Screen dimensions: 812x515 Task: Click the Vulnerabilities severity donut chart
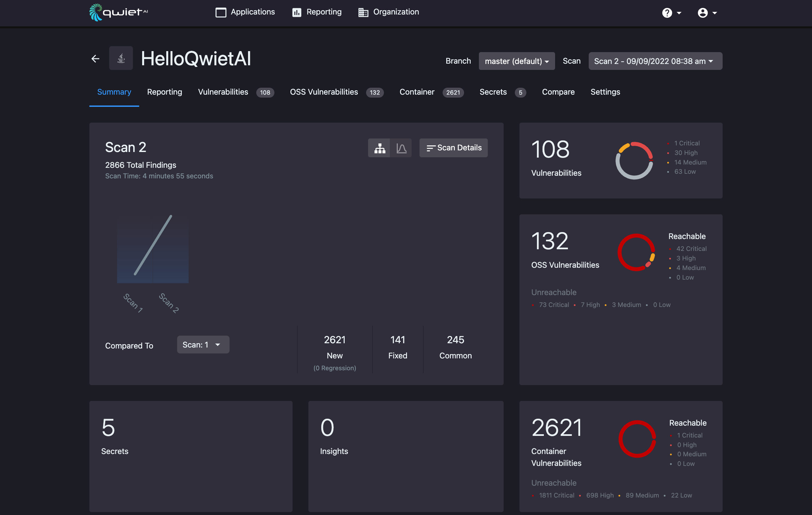pos(634,161)
